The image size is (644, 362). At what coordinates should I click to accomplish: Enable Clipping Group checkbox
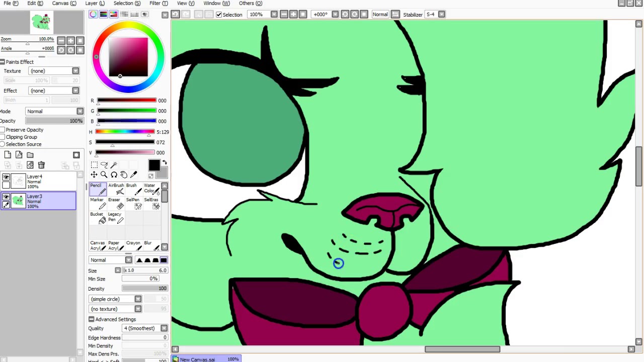(3, 137)
